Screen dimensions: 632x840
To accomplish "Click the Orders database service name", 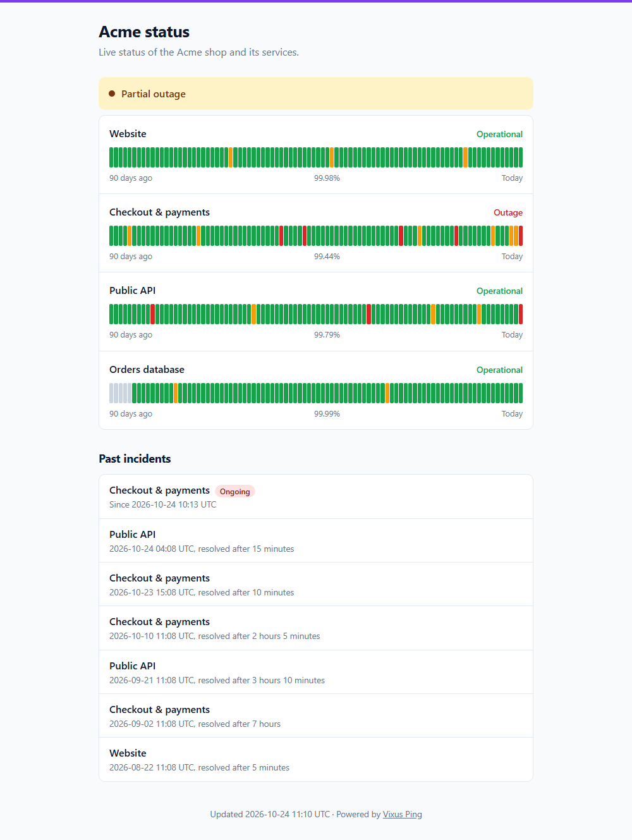I will click(147, 370).
